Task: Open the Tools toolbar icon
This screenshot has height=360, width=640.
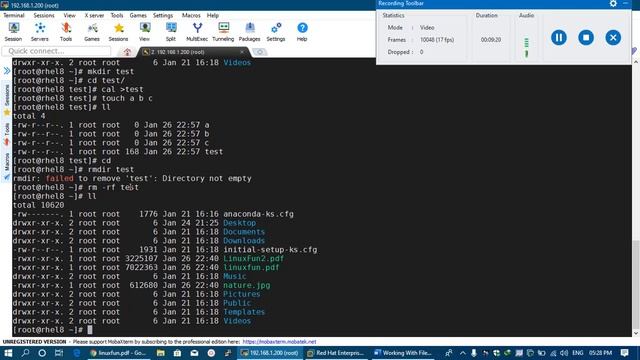Action: pos(66,32)
